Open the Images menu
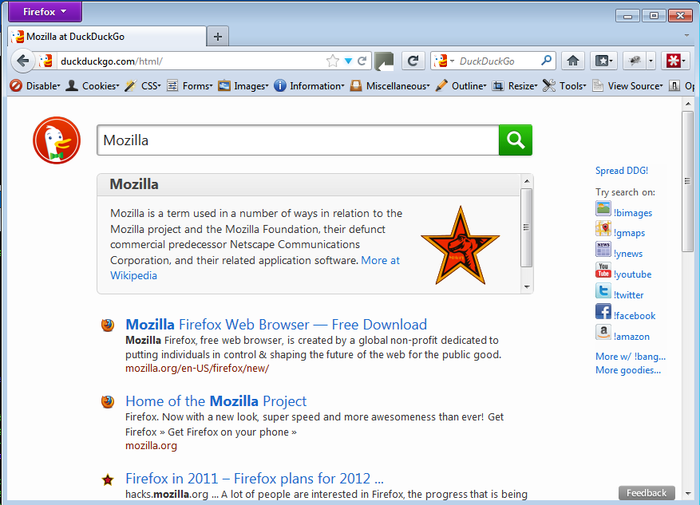The height and width of the screenshot is (505, 700). pyautogui.click(x=243, y=86)
